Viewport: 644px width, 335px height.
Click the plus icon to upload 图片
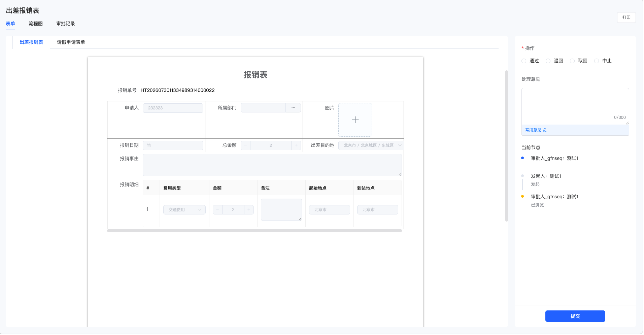[x=355, y=120]
